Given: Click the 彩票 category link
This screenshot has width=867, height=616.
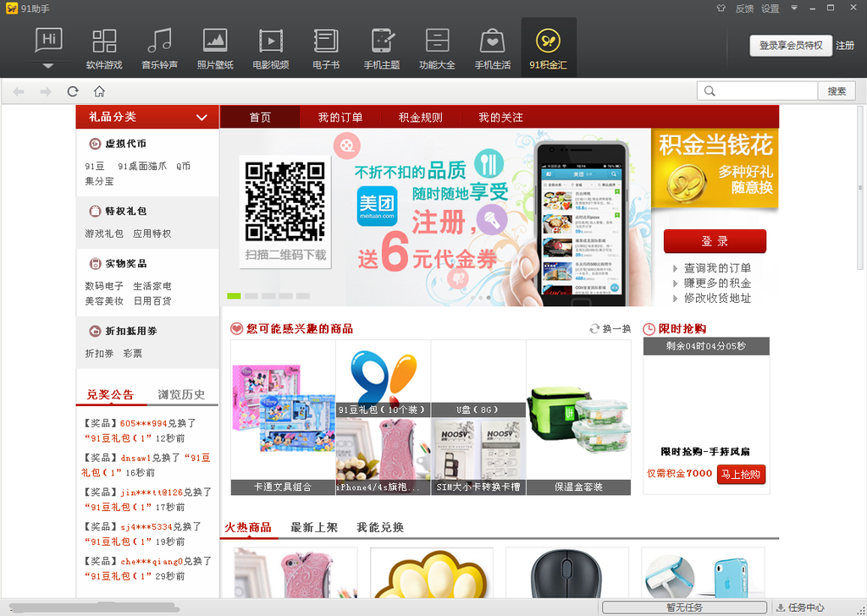Looking at the screenshot, I should [x=133, y=354].
